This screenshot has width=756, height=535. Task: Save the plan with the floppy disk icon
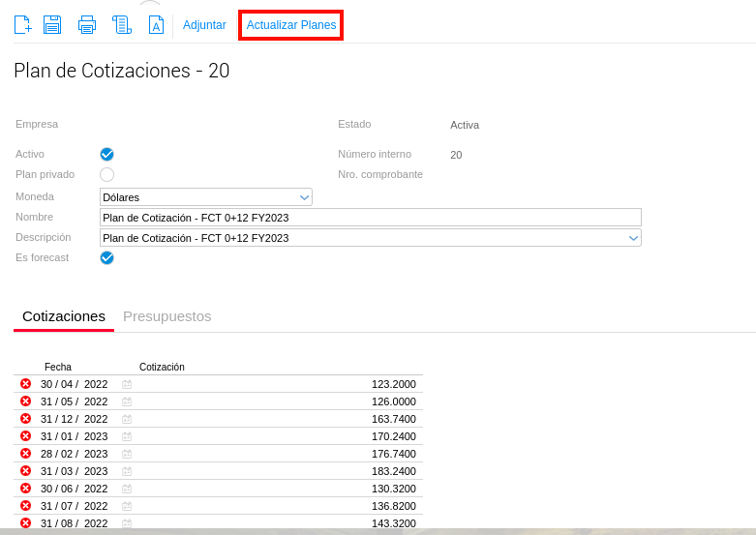pyautogui.click(x=52, y=25)
